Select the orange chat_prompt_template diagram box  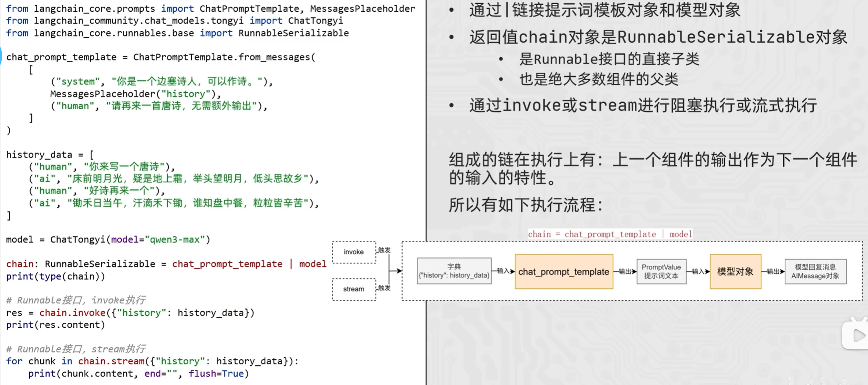coord(564,271)
